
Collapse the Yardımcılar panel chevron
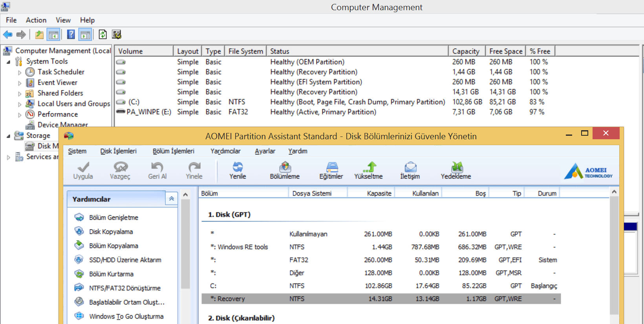172,199
